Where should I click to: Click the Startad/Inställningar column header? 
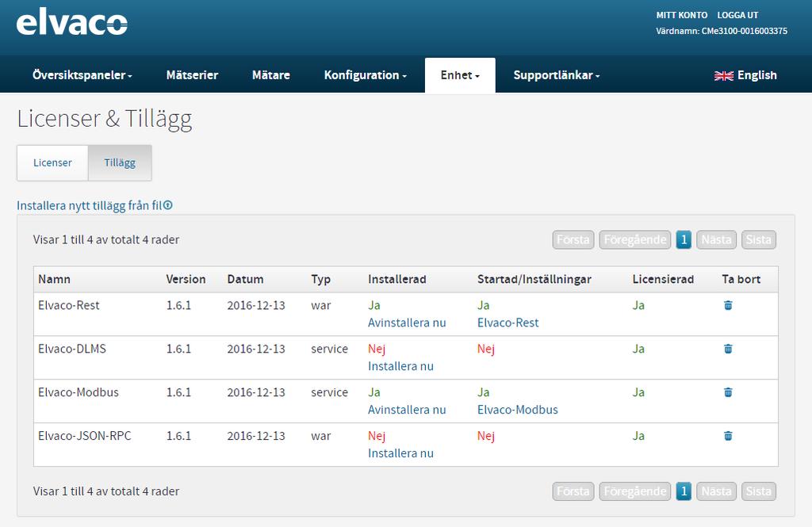coord(534,280)
